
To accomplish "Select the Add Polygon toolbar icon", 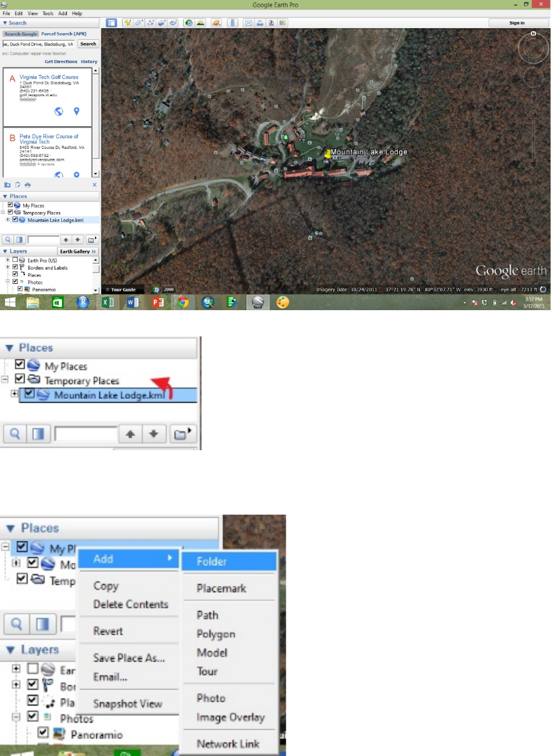I will [139, 23].
